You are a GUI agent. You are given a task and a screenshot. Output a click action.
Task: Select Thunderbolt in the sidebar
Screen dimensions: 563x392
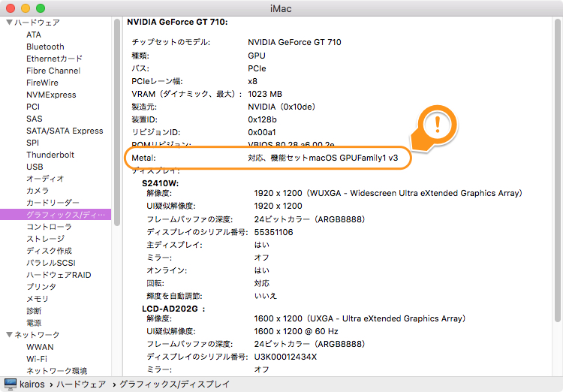click(x=50, y=155)
